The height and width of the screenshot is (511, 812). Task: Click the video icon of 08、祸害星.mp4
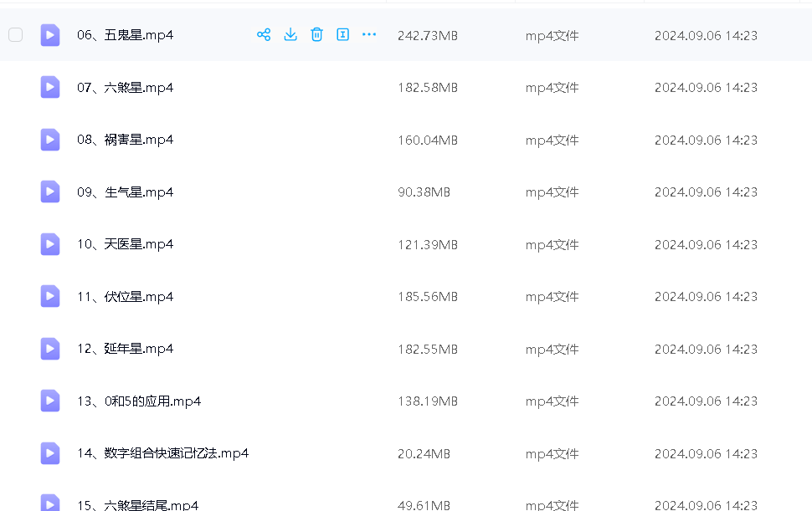click(50, 140)
